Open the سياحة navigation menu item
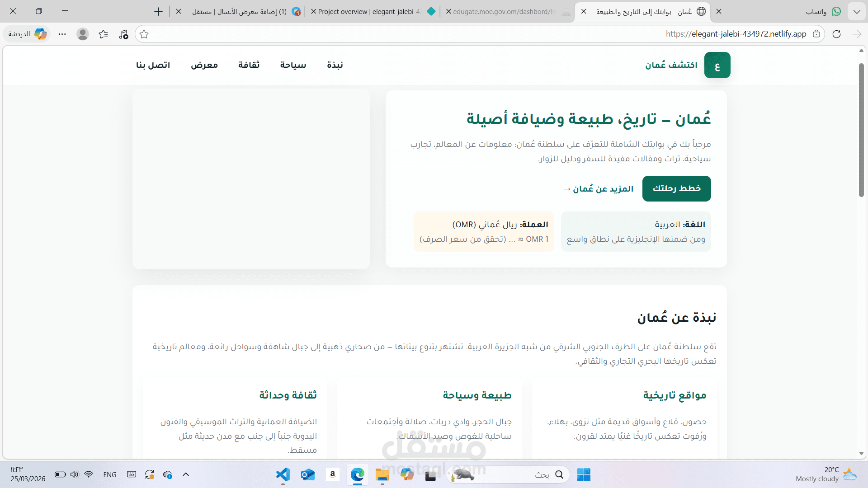The image size is (868, 488). click(293, 66)
